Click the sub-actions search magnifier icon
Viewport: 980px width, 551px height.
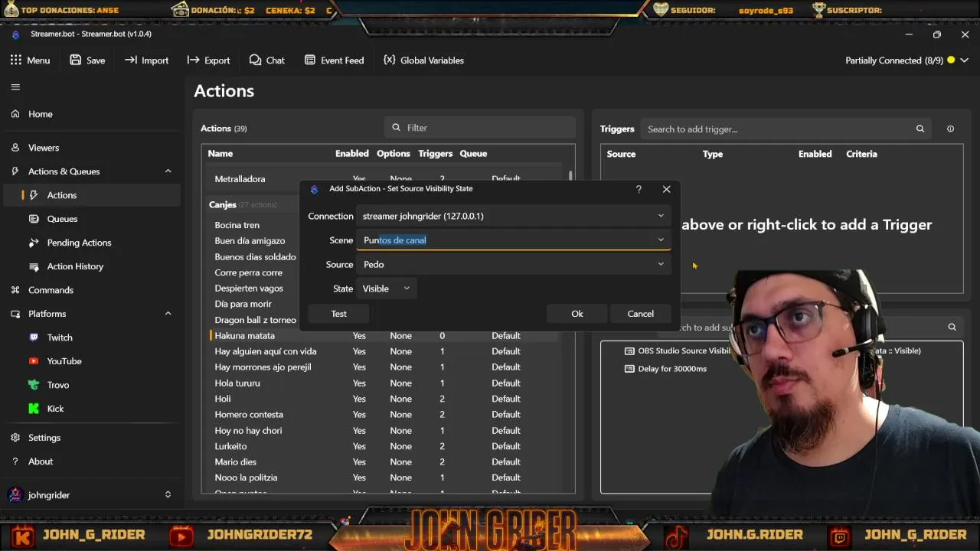pos(952,327)
